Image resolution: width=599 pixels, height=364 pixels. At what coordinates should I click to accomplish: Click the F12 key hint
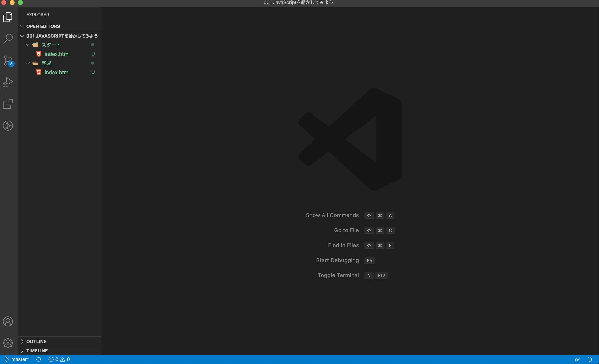(x=381, y=276)
